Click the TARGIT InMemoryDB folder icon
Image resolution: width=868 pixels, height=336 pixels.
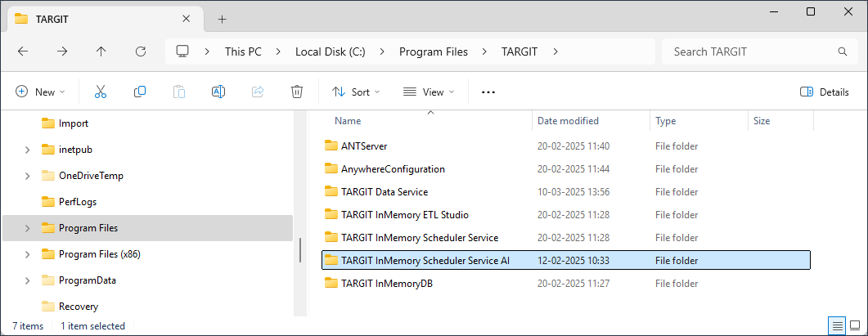click(x=331, y=283)
